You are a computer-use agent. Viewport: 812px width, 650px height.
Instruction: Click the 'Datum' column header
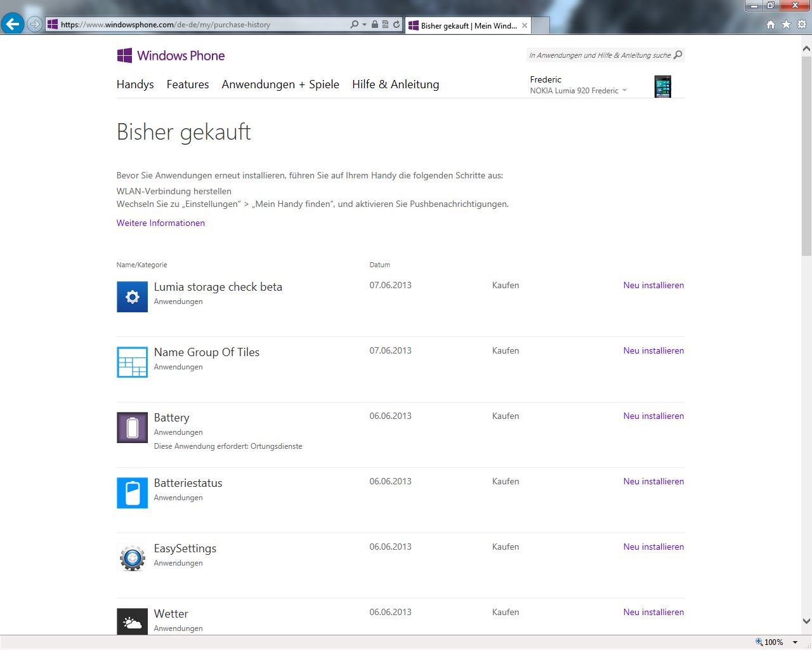pos(380,265)
